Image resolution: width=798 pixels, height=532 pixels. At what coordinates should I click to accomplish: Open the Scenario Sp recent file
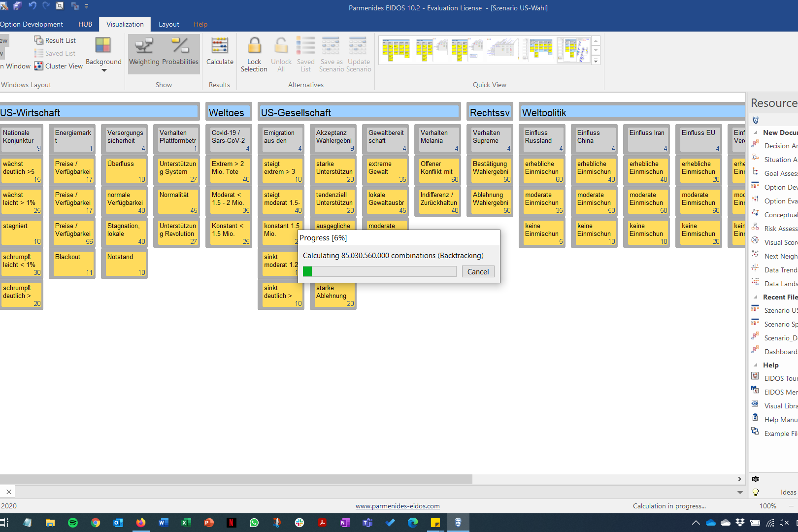point(774,324)
